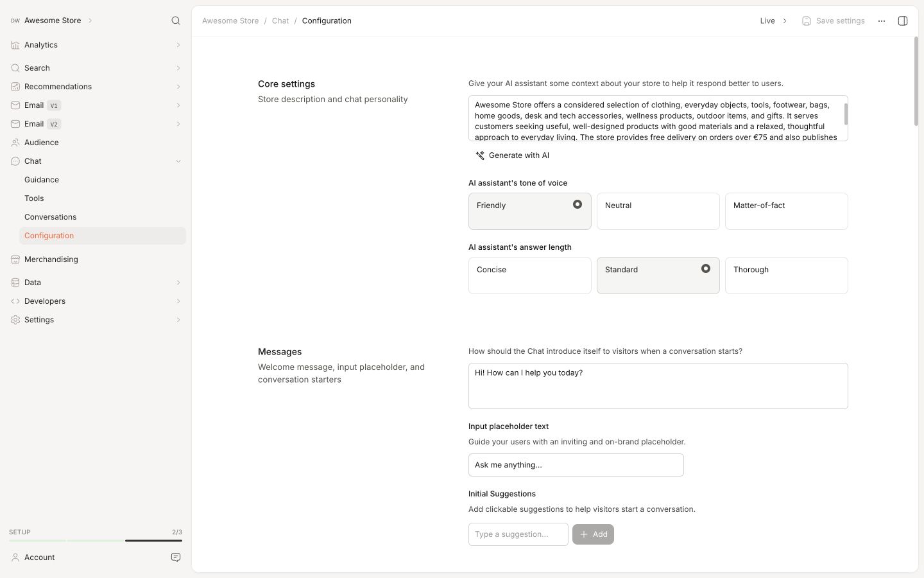Click the Merchandising store icon

point(15,259)
